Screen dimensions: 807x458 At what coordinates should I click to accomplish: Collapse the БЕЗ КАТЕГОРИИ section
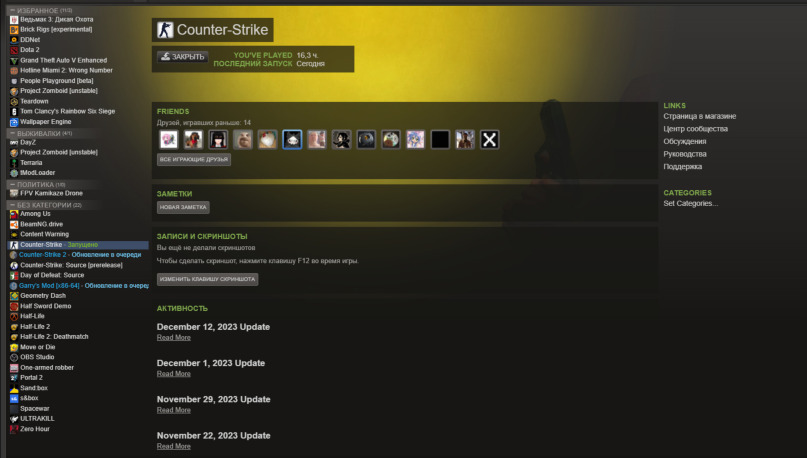point(12,205)
